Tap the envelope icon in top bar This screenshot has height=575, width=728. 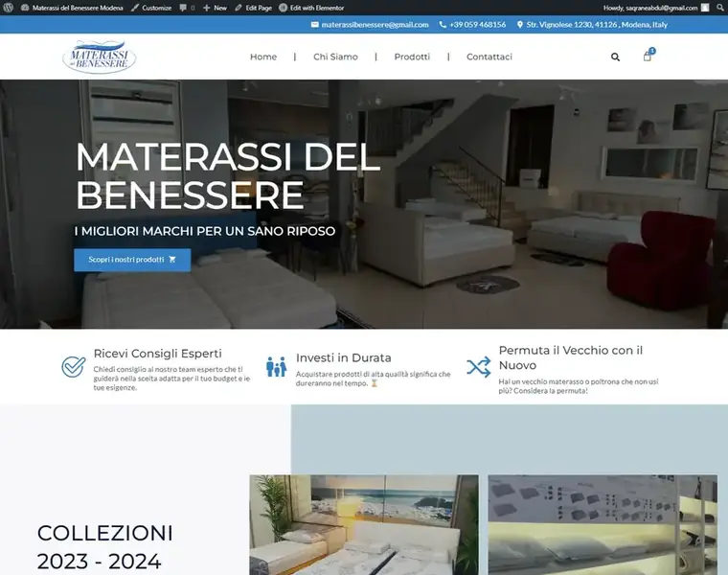pos(315,25)
